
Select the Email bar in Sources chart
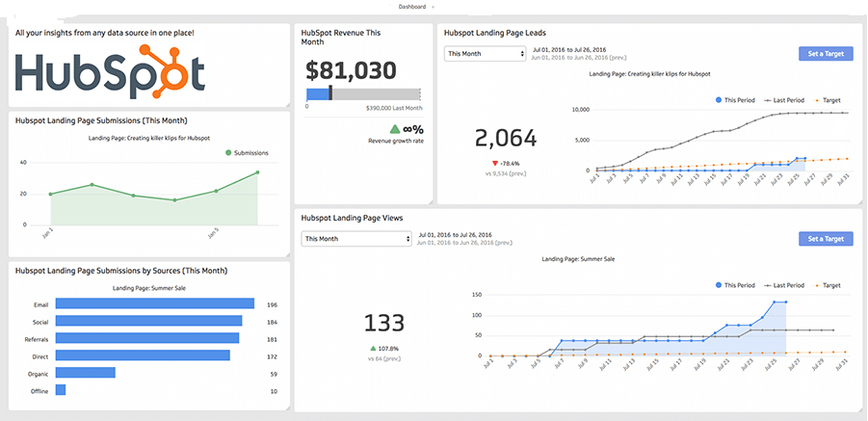155,303
